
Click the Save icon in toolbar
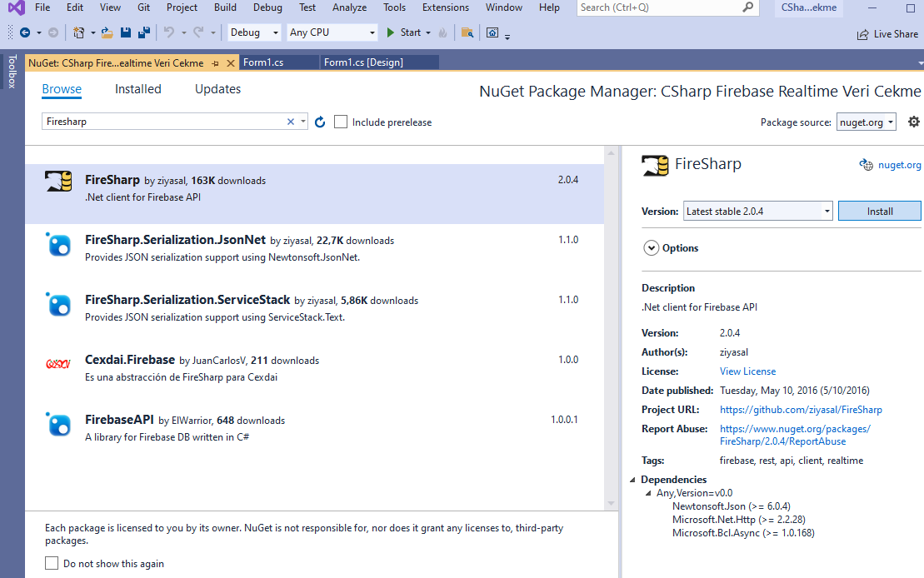pos(126,32)
